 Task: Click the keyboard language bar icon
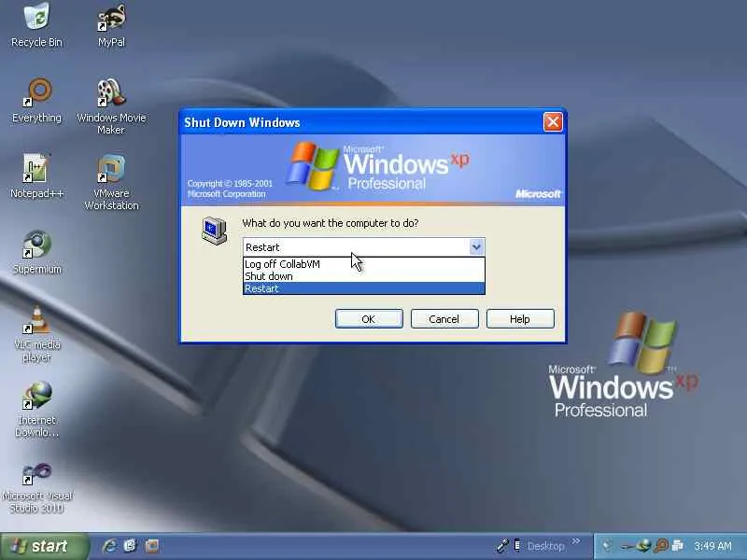coord(517,546)
